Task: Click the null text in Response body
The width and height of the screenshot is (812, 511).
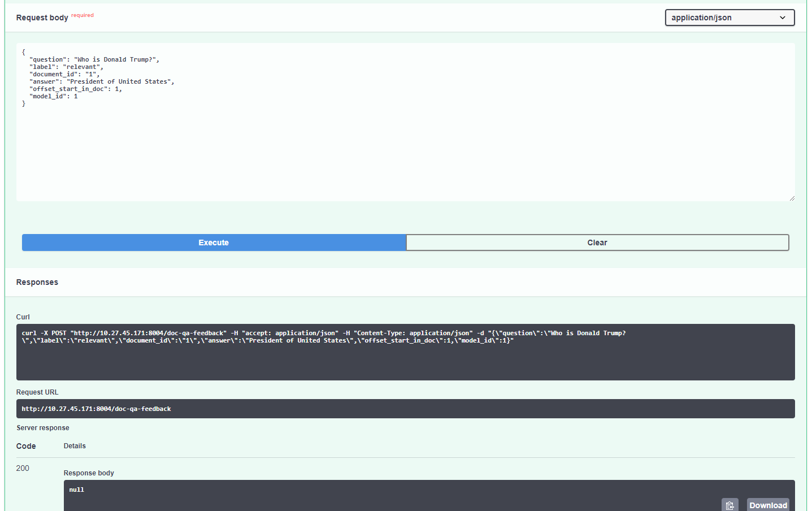Action: (x=76, y=489)
